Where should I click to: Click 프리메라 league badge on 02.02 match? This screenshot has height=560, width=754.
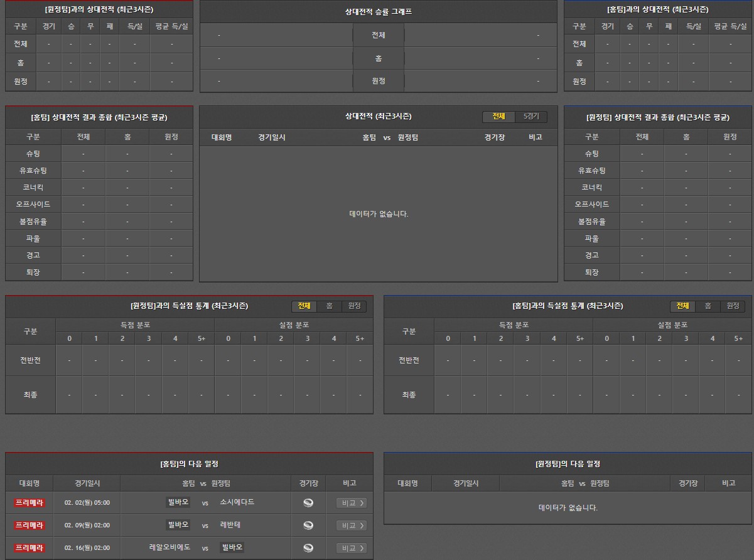30,503
